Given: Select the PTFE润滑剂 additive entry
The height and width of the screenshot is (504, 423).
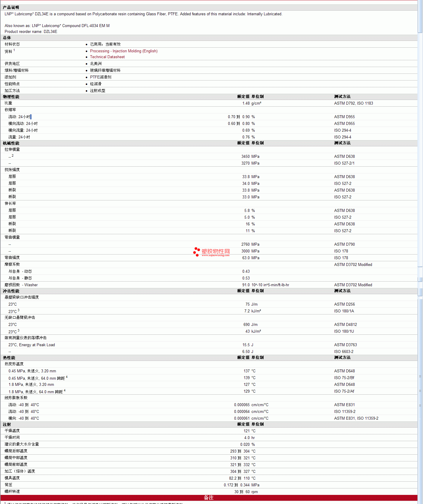Looking at the screenshot, I should click(x=101, y=77).
